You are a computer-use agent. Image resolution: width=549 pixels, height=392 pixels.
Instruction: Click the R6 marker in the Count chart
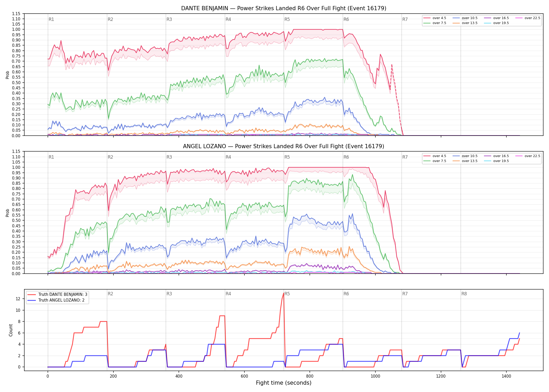pos(346,294)
